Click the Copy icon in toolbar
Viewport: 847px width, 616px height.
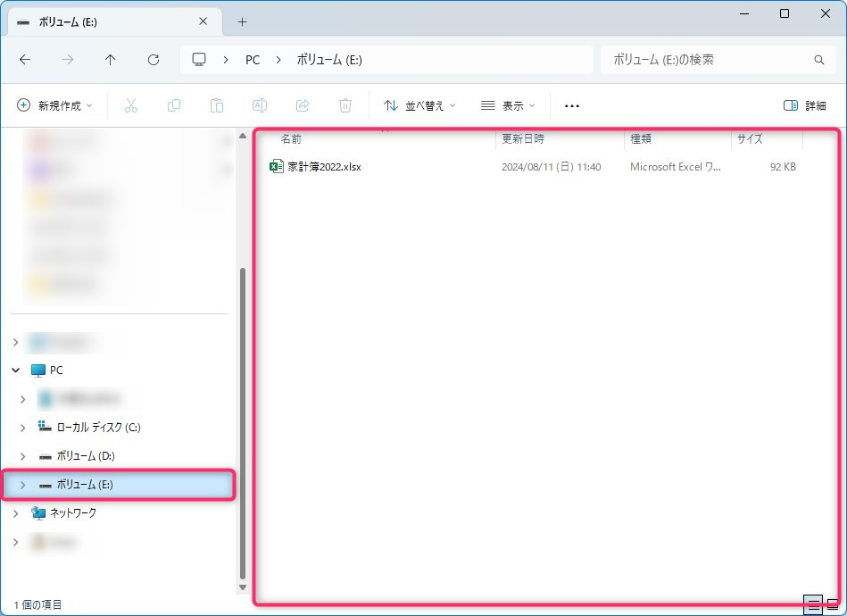(174, 105)
